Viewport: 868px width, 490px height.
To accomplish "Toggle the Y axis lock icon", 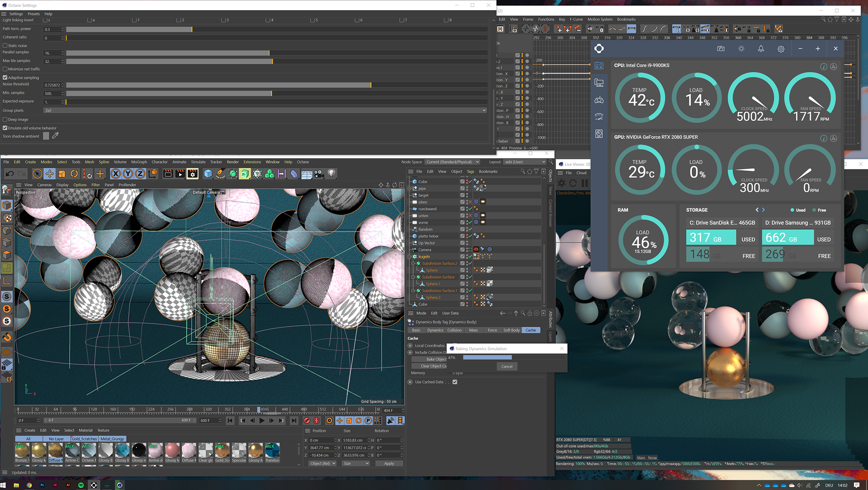I will pyautogui.click(x=128, y=174).
